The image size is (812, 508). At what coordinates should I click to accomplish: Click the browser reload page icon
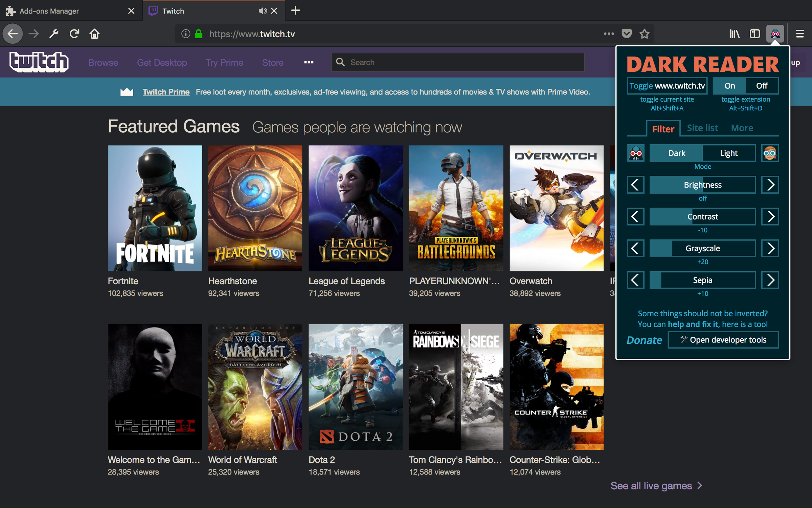pyautogui.click(x=74, y=34)
